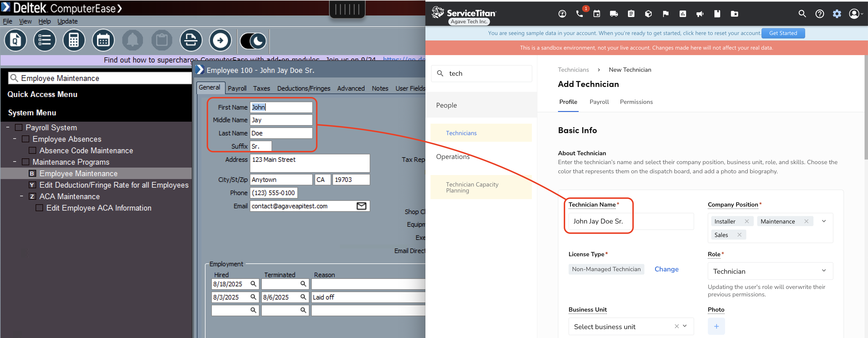
Task: Open the ServiceTitan pricebook bookmark icon
Action: click(717, 14)
